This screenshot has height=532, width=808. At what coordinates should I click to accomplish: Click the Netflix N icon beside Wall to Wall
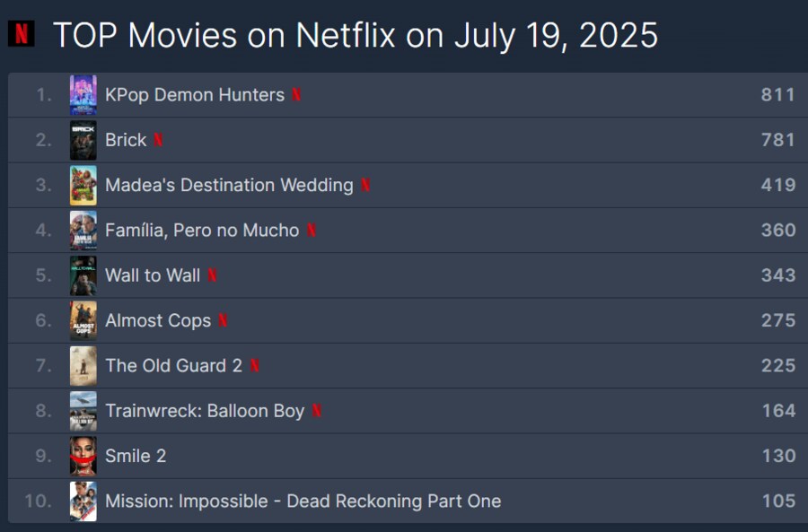[212, 275]
